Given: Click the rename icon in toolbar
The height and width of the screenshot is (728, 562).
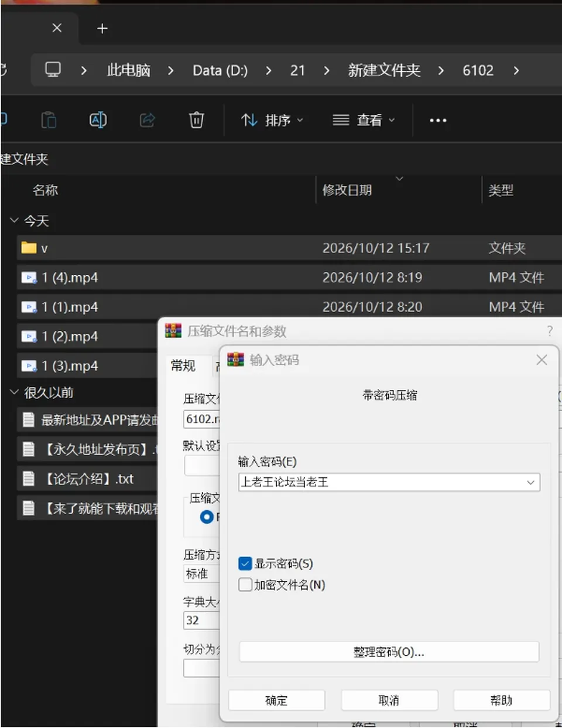Looking at the screenshot, I should point(98,120).
